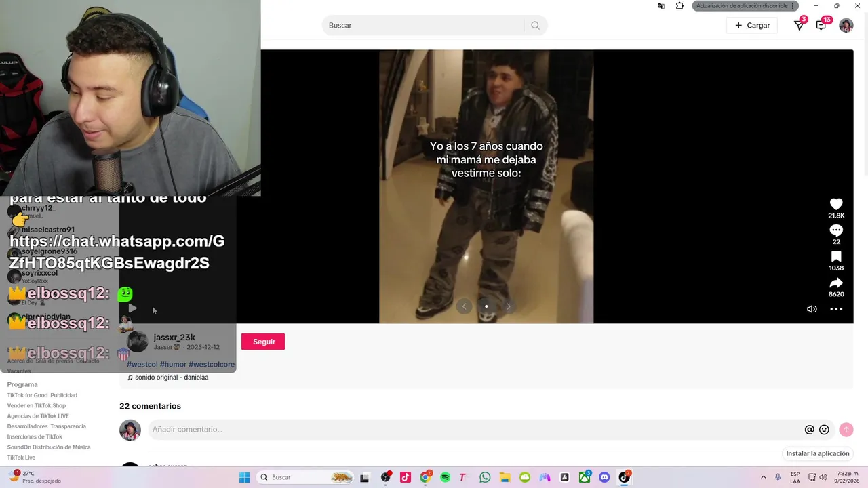Open the Transparencia footer link
The width and height of the screenshot is (868, 488).
click(68, 426)
